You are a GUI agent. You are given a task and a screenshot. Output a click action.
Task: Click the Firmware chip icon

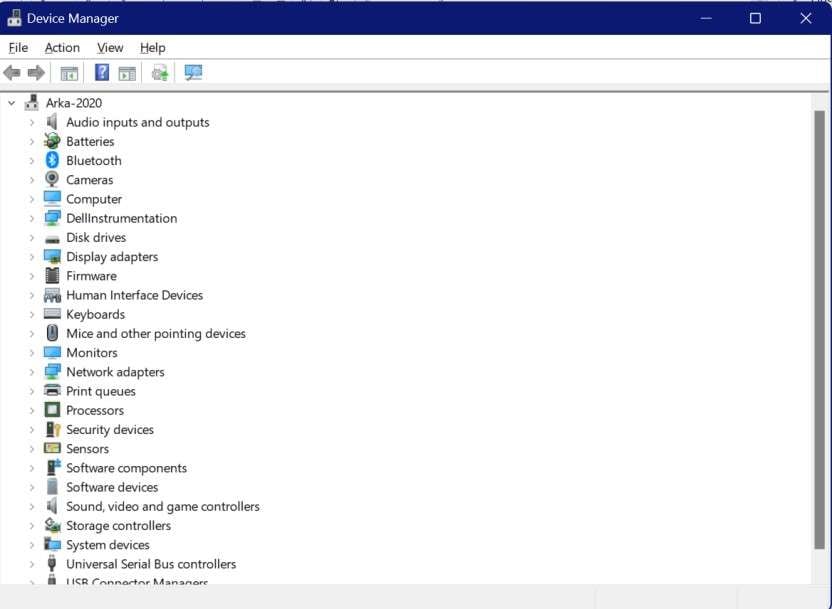52,276
